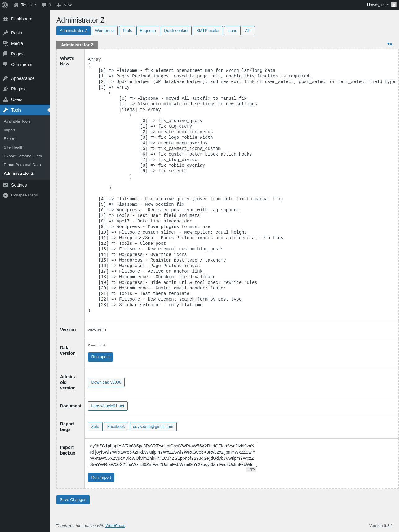The width and height of the screenshot is (399, 532).
Task: Toggle the panel collapse arrows icon
Action: 390,44
